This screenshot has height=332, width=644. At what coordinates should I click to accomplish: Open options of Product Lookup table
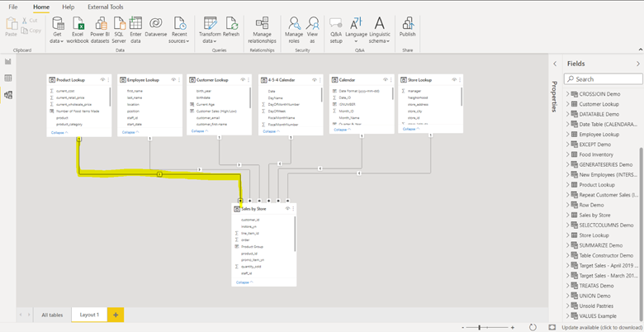click(109, 80)
